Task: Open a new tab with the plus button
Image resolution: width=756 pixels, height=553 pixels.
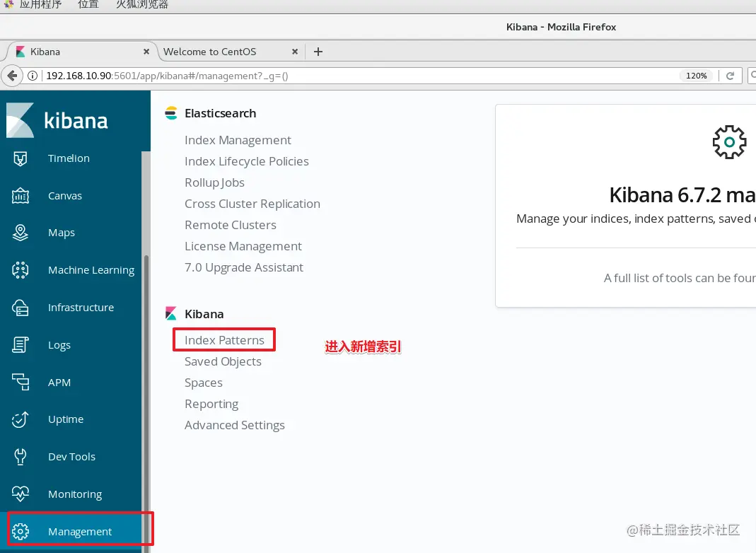Action: coord(318,52)
